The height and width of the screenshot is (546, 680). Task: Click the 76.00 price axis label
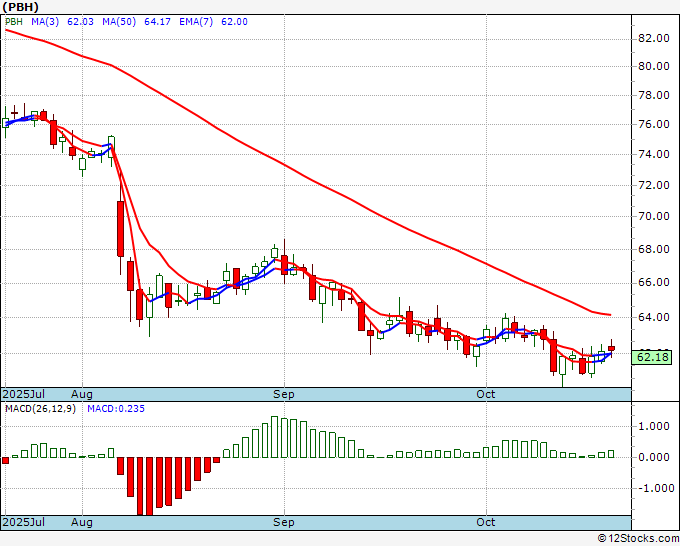pos(654,124)
